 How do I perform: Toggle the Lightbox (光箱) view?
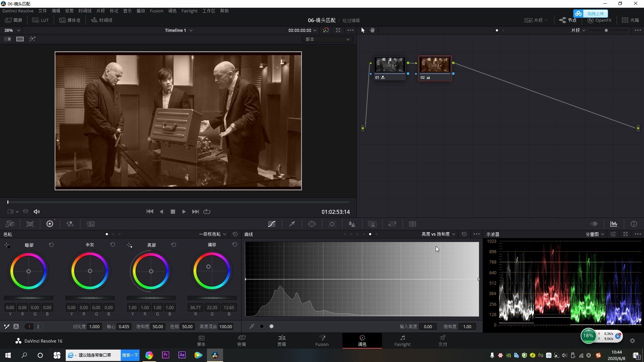point(630,20)
